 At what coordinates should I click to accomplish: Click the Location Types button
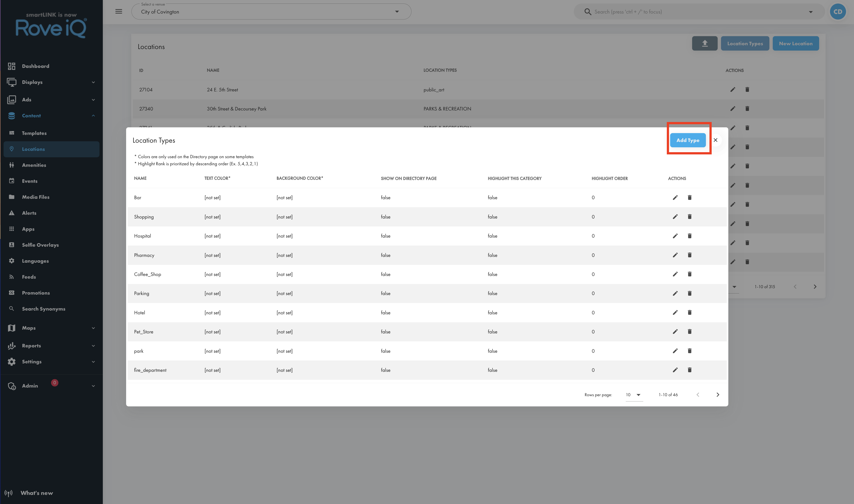pyautogui.click(x=745, y=43)
